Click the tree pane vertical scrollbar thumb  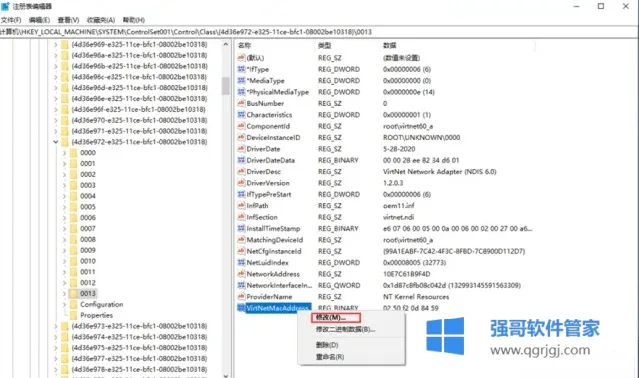coord(226,86)
